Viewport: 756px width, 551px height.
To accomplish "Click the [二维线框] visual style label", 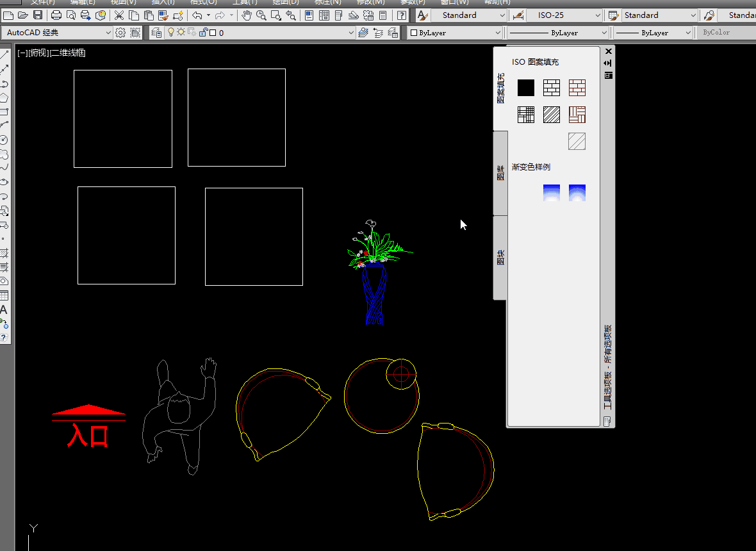I will [67, 53].
